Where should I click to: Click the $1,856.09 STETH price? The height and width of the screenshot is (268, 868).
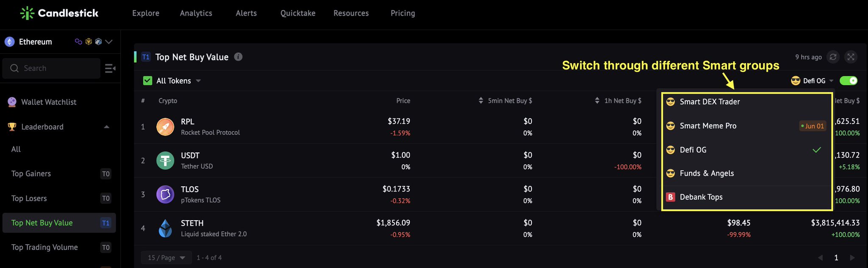pyautogui.click(x=393, y=223)
